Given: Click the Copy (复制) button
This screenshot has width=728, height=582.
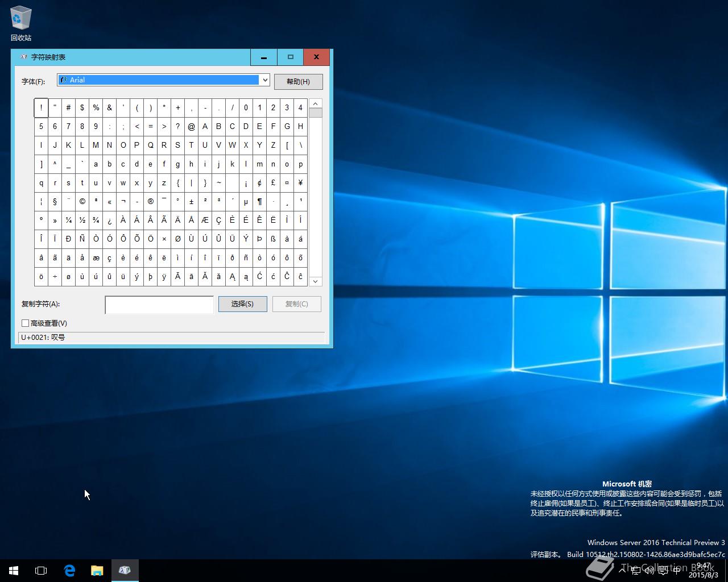Looking at the screenshot, I should coord(297,304).
